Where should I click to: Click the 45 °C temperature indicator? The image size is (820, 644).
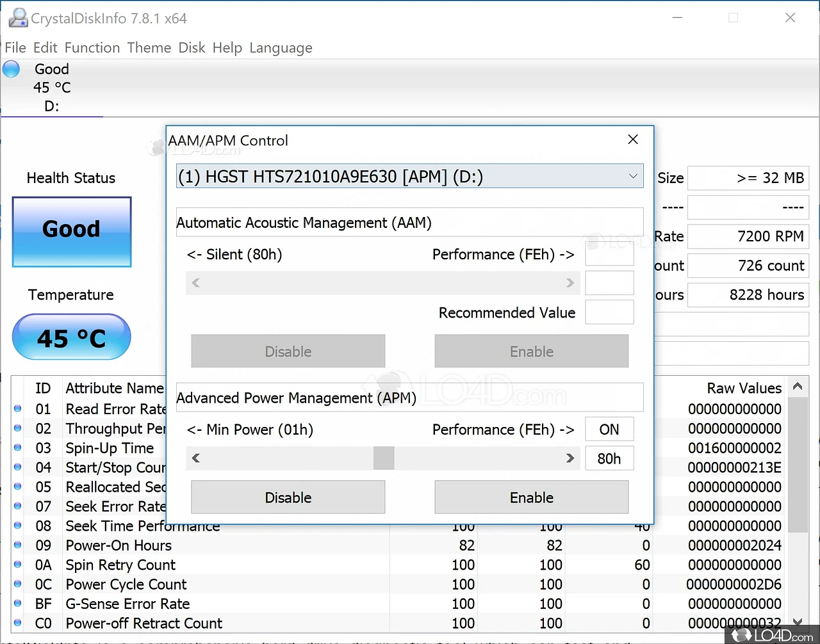(72, 337)
